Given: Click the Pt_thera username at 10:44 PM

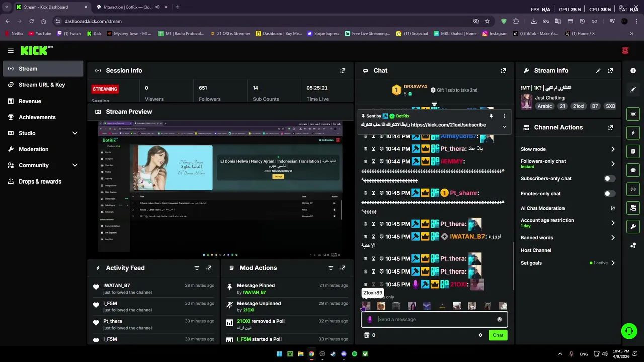Looking at the screenshot, I should point(453,149).
